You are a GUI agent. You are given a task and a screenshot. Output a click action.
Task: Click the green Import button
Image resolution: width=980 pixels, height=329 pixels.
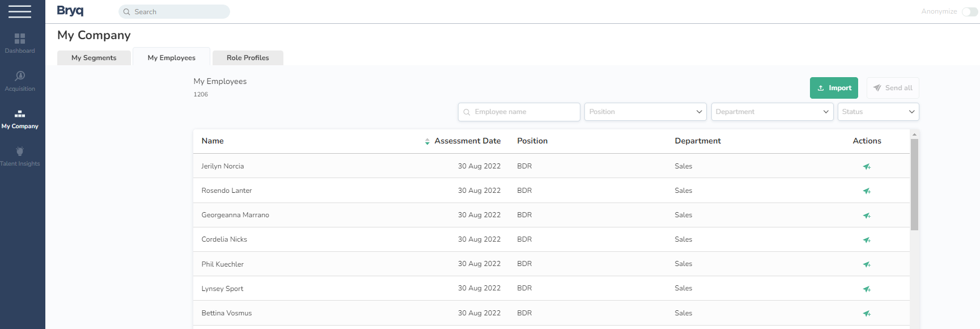[x=834, y=88]
